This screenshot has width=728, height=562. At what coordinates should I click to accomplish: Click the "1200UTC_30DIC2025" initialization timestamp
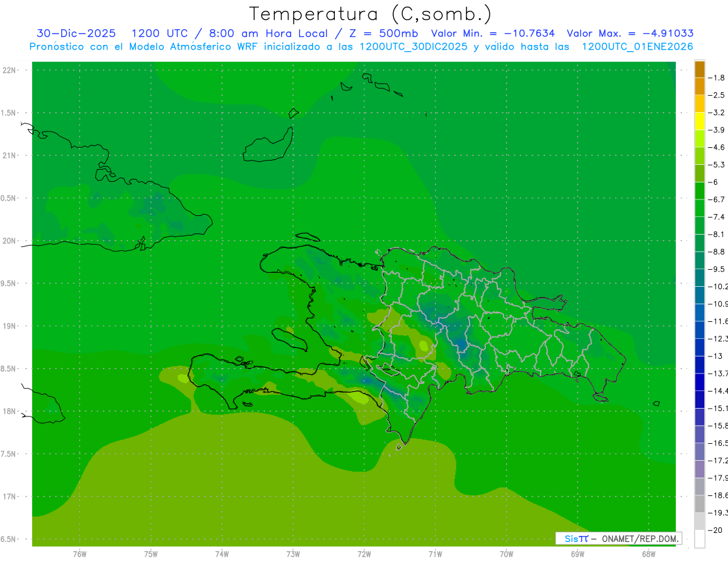tap(414, 47)
